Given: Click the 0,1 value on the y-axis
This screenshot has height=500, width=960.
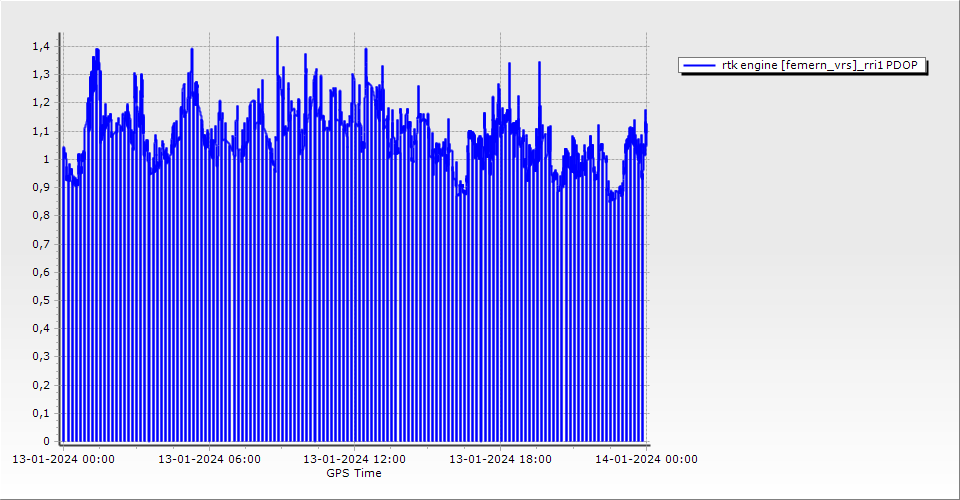Looking at the screenshot, I should [x=40, y=413].
